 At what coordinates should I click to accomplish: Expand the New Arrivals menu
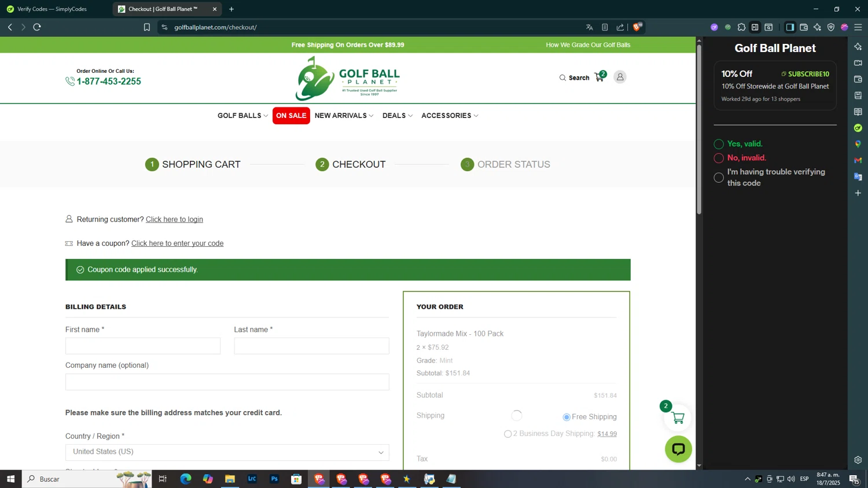pos(344,116)
